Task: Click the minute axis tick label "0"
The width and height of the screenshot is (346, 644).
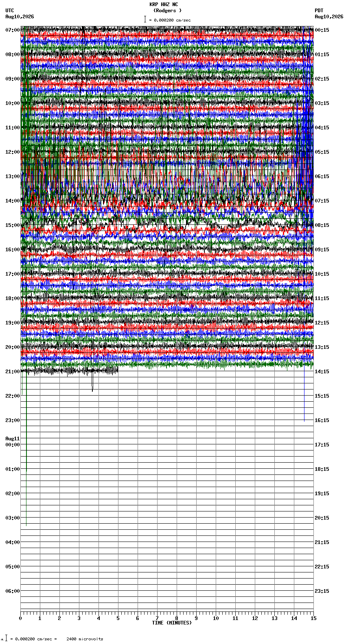Action: 20,618
